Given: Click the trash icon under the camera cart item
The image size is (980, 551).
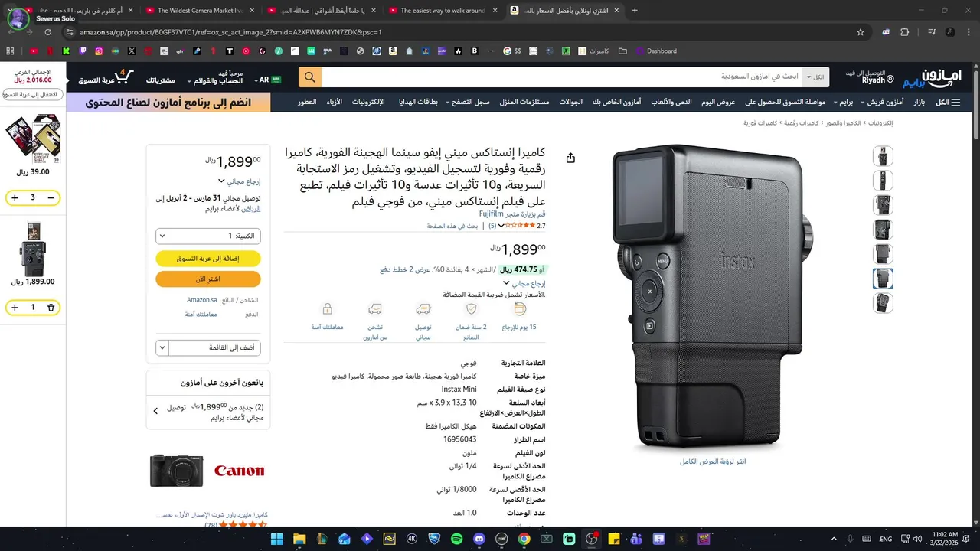Looking at the screenshot, I should coord(51,307).
